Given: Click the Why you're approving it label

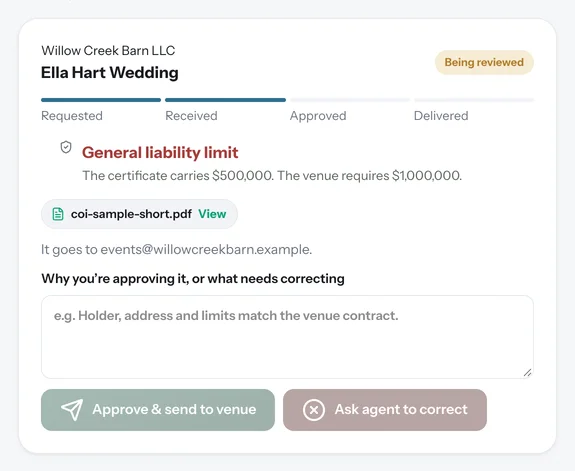Looking at the screenshot, I should [193, 279].
